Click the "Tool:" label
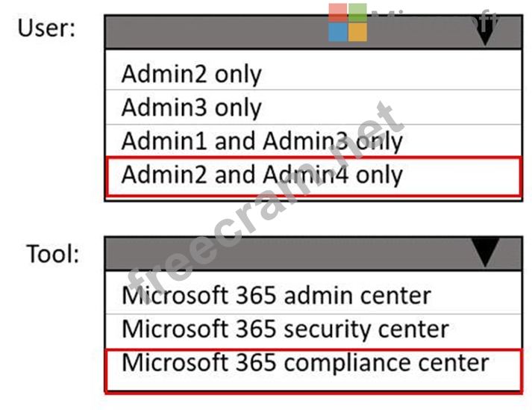532x410 pixels. point(53,254)
